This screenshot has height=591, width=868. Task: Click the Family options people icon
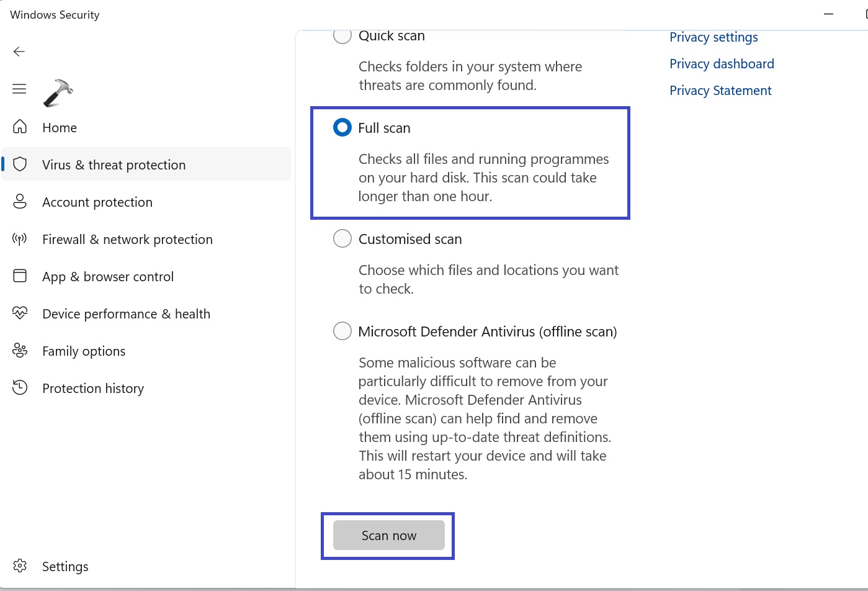[x=20, y=351]
